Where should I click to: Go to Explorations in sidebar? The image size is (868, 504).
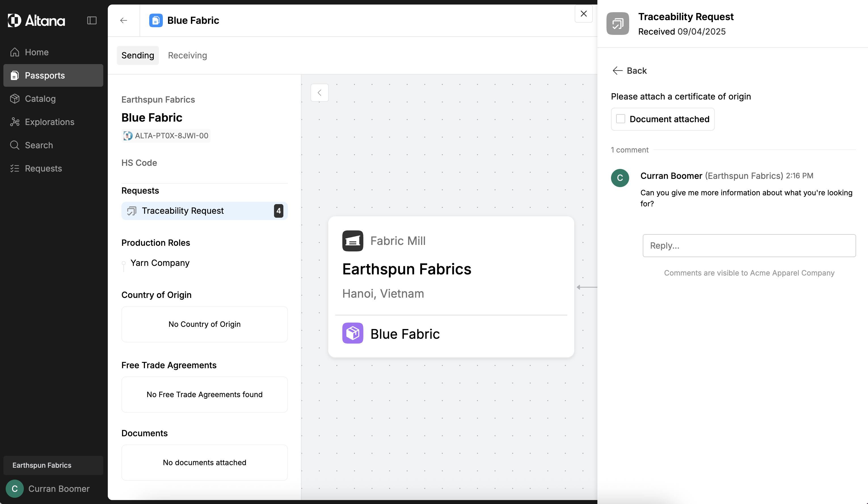[x=49, y=122]
